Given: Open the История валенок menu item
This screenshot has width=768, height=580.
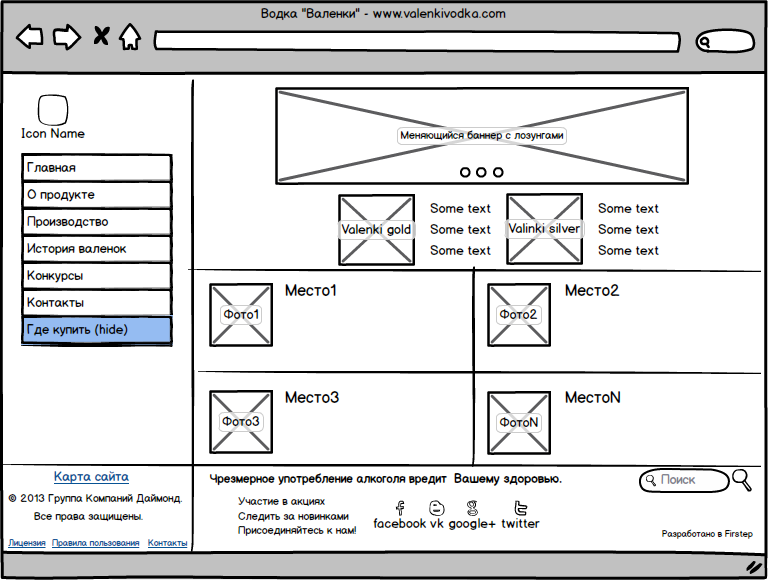Looking at the screenshot, I should [x=96, y=248].
